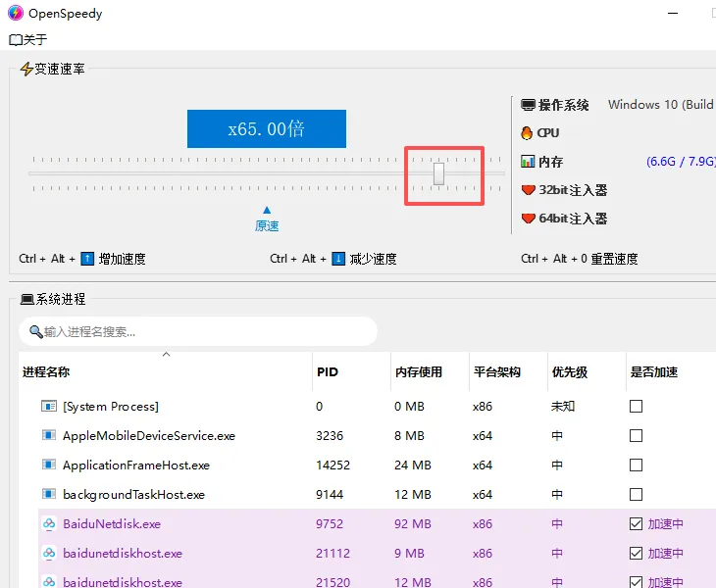
Task: Enable acceleration for [System Process]
Action: [x=636, y=406]
